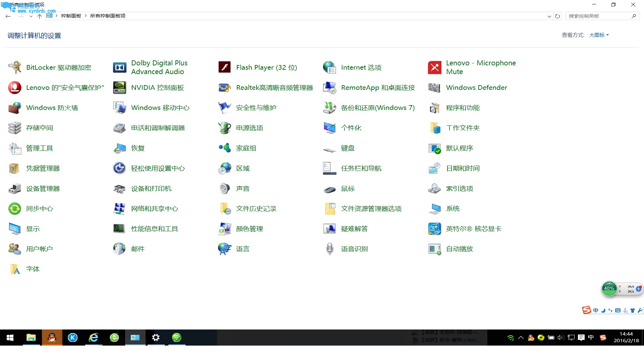The image size is (644, 362).
Task: Open QQ penguin in taskbar
Action: pyautogui.click(x=52, y=338)
